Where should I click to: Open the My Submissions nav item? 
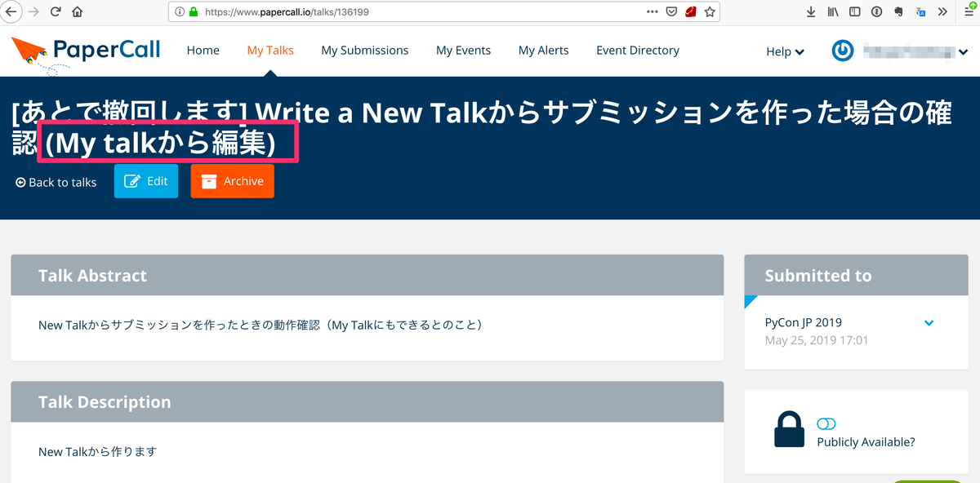tap(364, 51)
